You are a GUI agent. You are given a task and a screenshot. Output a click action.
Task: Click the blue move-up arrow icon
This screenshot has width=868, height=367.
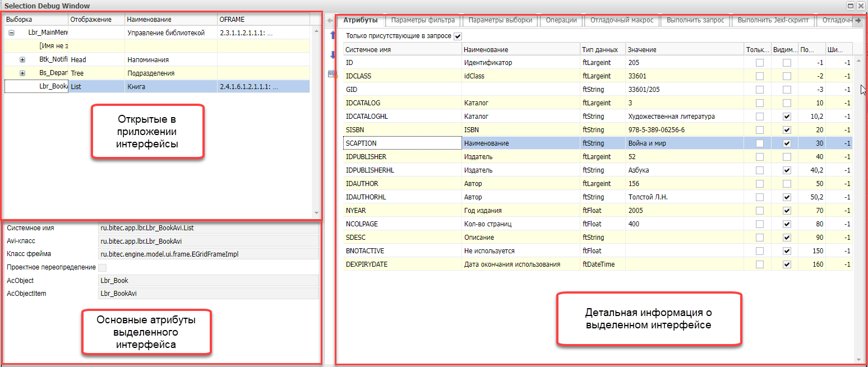[x=332, y=35]
